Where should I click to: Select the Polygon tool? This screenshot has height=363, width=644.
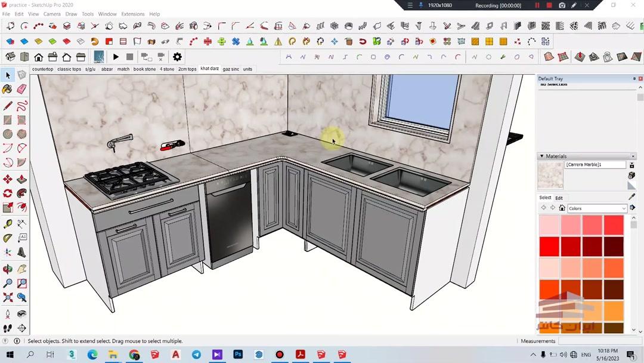pos(22,134)
